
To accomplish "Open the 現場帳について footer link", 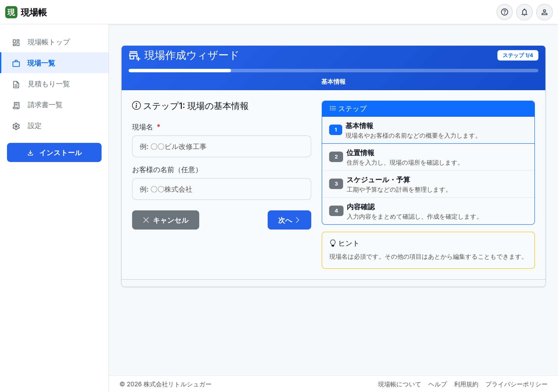I will pyautogui.click(x=399, y=384).
